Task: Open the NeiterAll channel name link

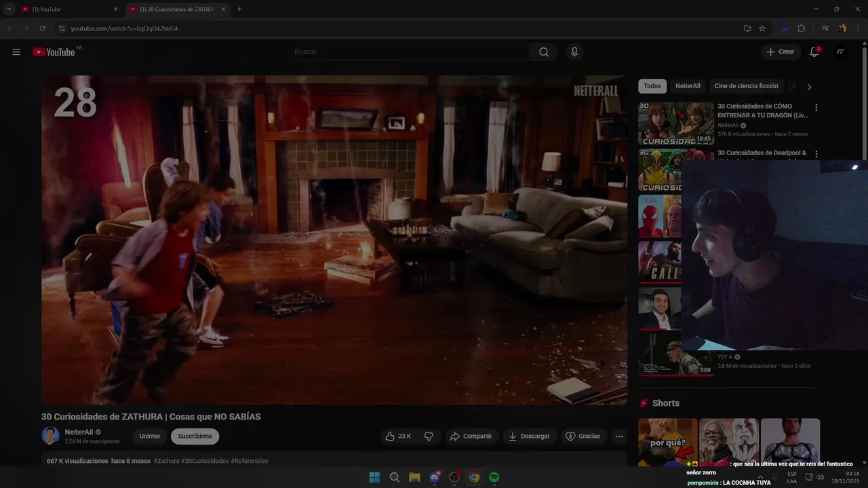Action: [79, 432]
